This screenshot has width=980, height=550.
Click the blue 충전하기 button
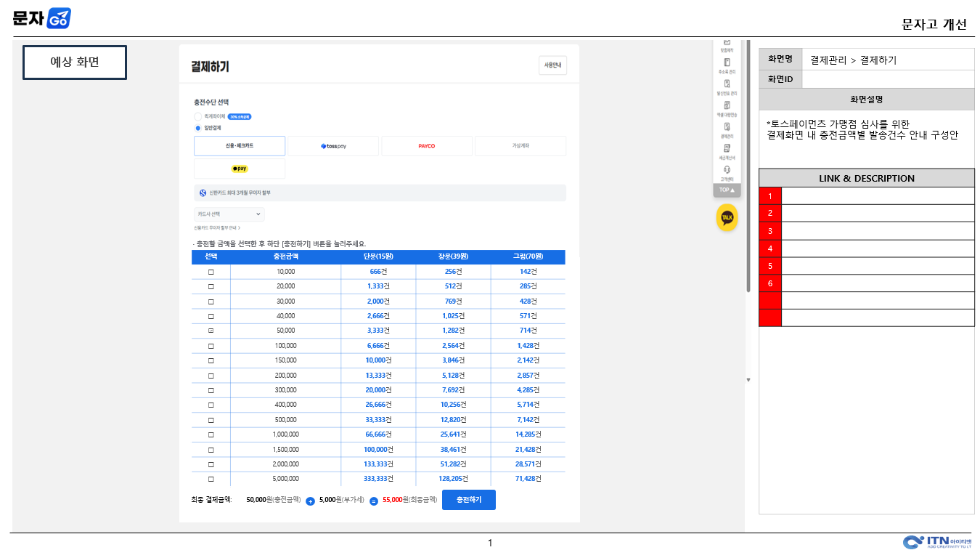(x=468, y=500)
